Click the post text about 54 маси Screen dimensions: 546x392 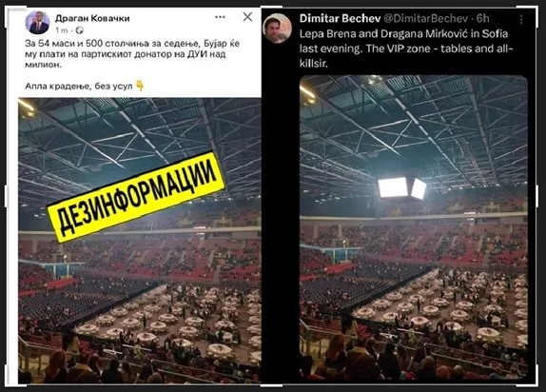point(132,54)
